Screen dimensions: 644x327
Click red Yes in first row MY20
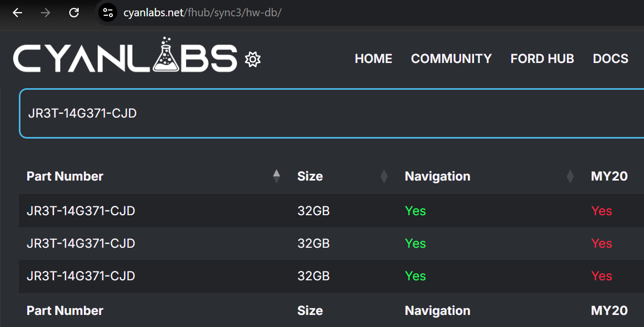[601, 211]
